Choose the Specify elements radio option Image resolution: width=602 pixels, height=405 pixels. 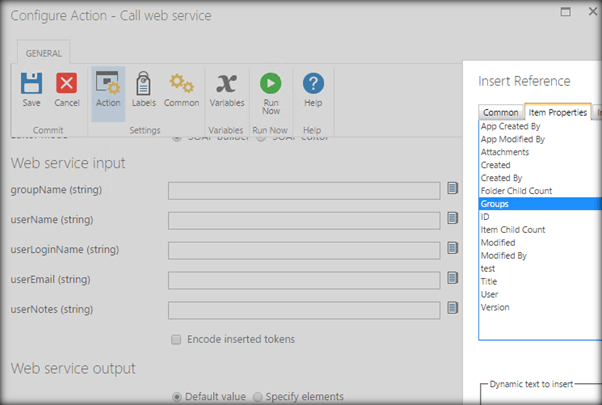258,396
